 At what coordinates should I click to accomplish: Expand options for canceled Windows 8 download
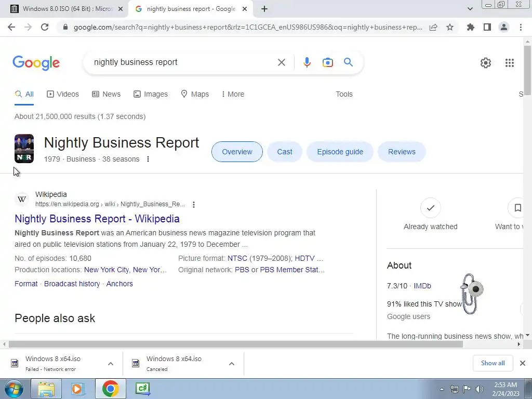[232, 364]
